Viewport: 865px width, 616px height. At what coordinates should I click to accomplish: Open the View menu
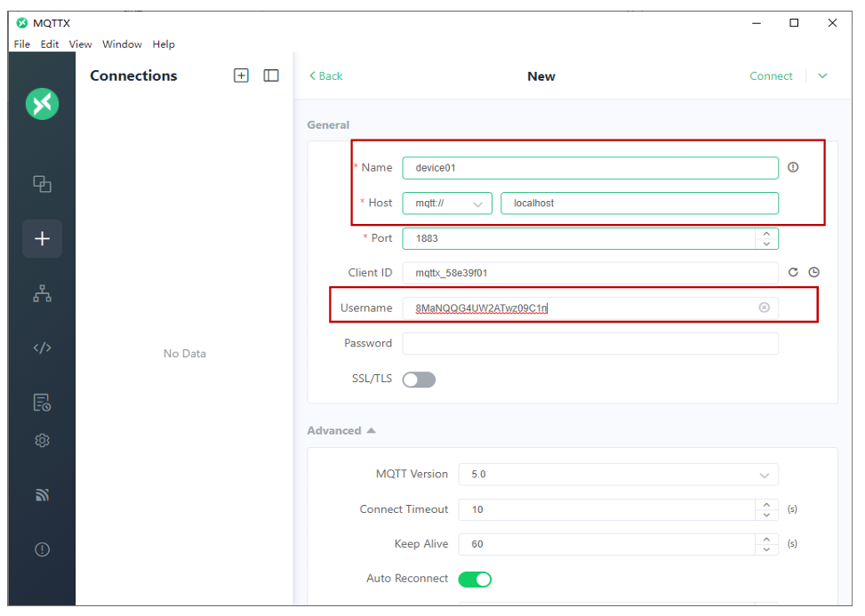[x=80, y=44]
